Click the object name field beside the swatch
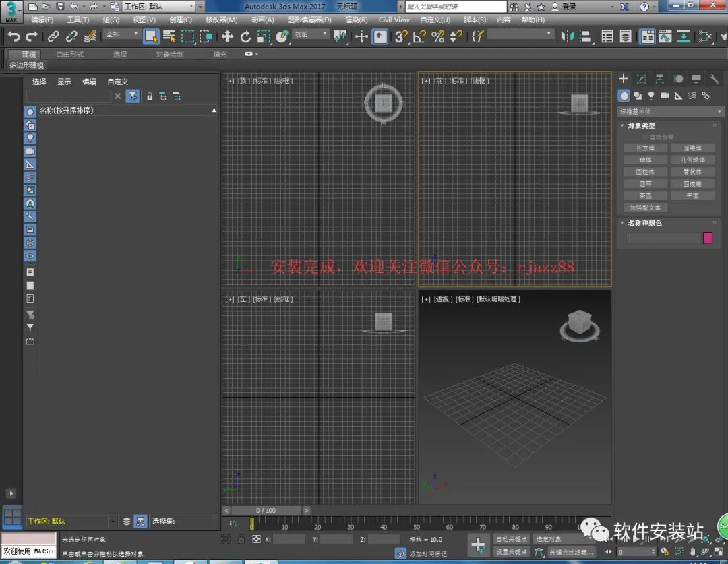This screenshot has width=728, height=564. pyautogui.click(x=663, y=238)
